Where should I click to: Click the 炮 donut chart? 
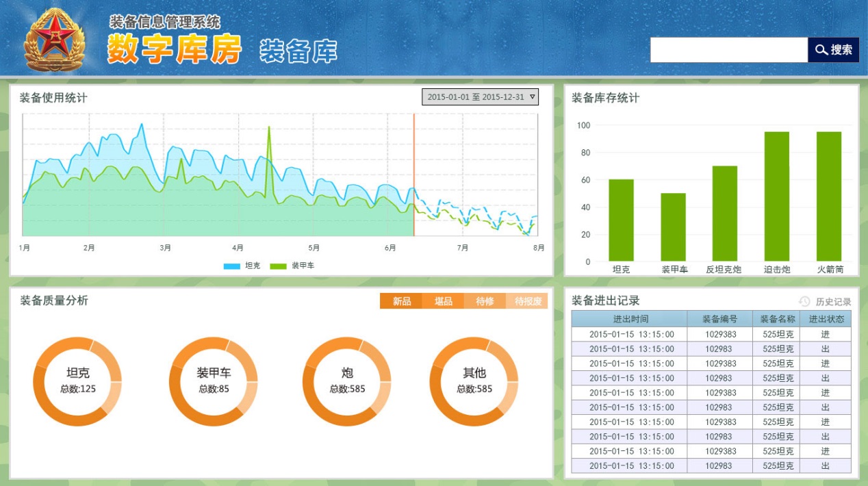(x=347, y=381)
